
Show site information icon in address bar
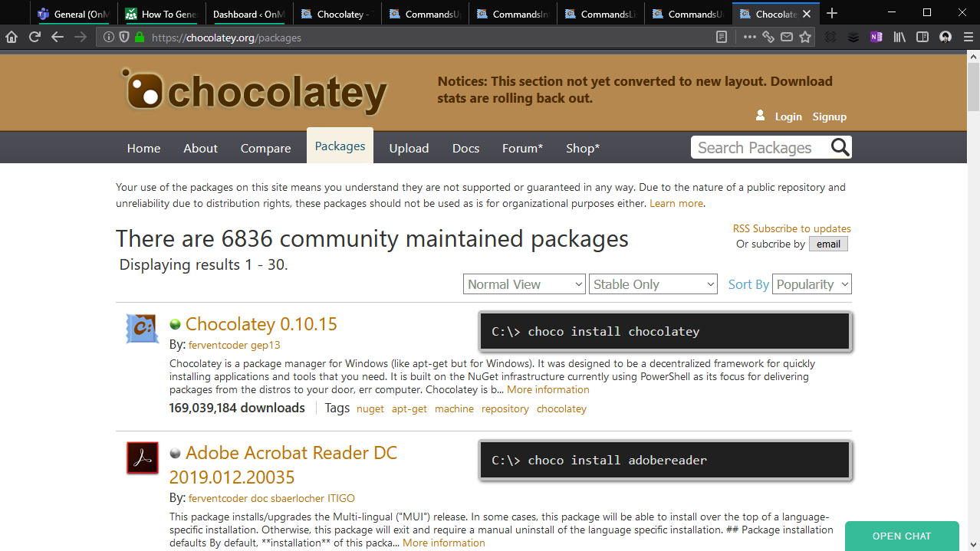(110, 37)
